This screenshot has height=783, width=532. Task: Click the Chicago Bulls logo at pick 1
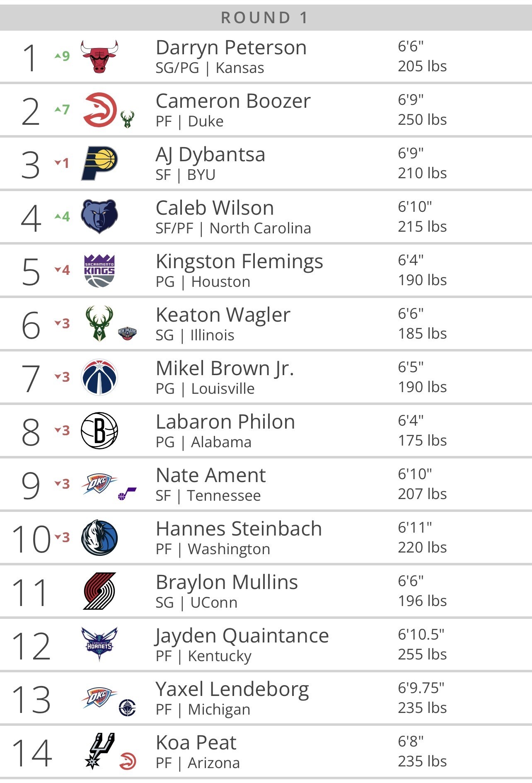[99, 56]
